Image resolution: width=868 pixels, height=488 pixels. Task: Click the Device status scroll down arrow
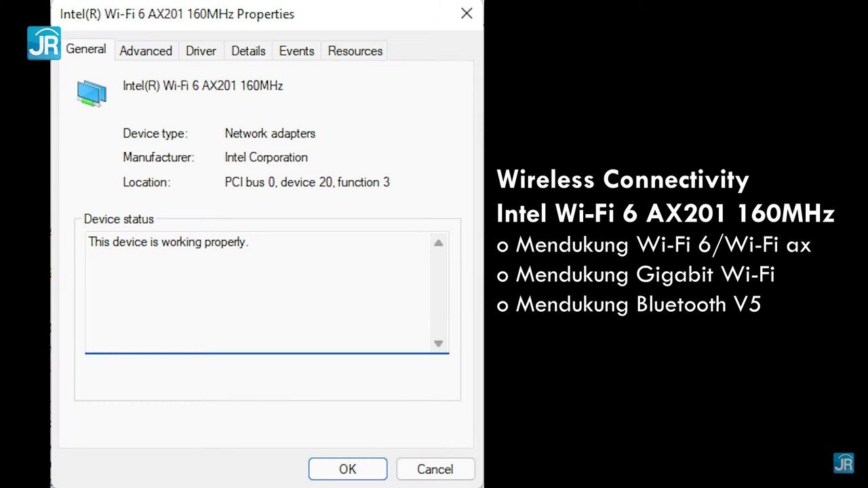[438, 344]
